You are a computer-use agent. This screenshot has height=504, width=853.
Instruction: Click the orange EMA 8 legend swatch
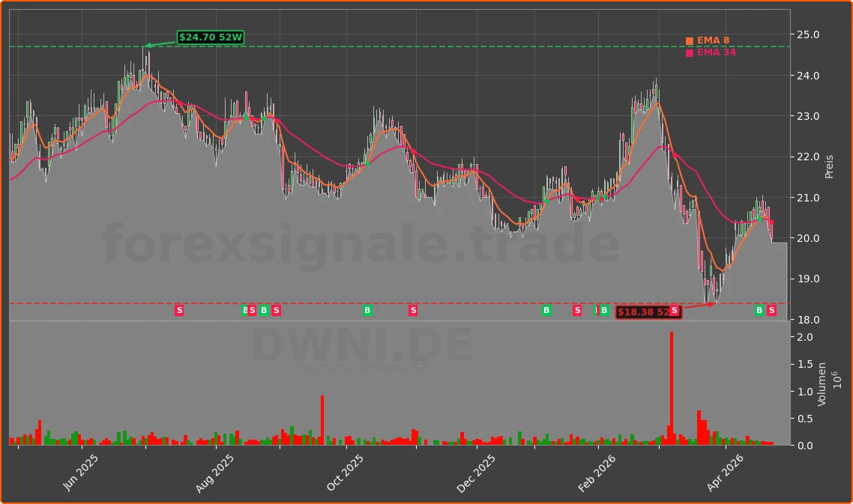tap(690, 40)
